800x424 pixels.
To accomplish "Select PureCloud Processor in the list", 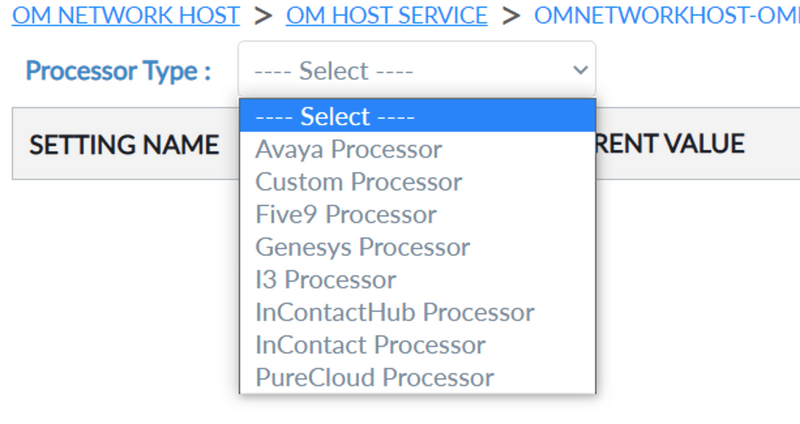I will 417,378.
